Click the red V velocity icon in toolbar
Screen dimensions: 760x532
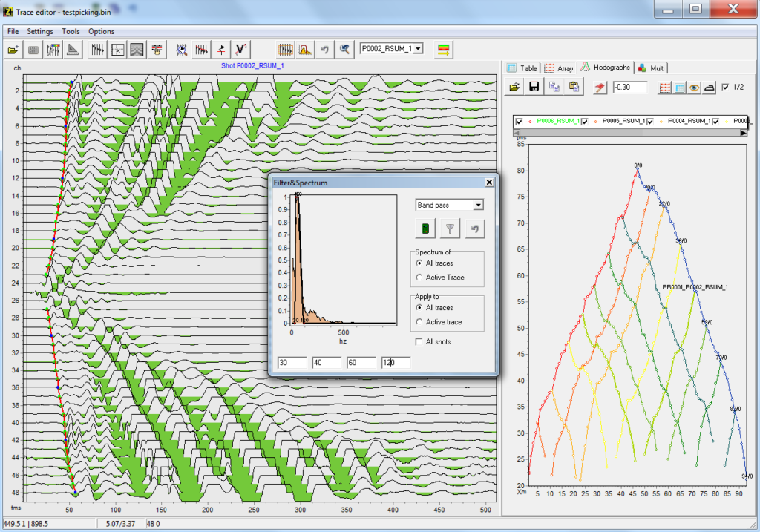[x=240, y=50]
